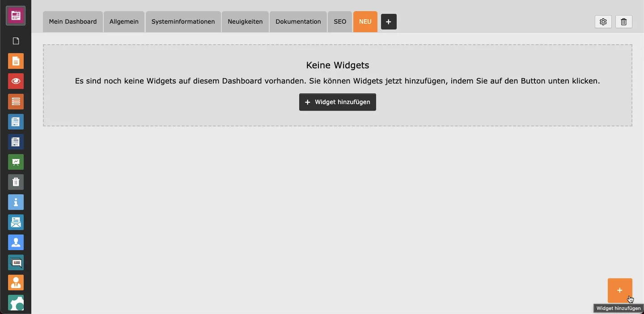Viewport: 644px width, 314px height.
Task: Delete the dashboard using the top-right trash button
Action: coord(623,21)
